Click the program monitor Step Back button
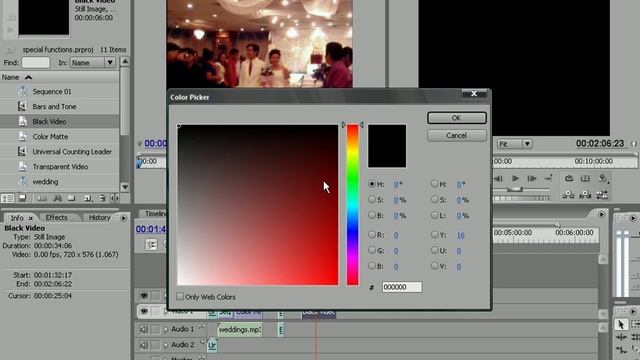640x360 pixels. pos(498,179)
